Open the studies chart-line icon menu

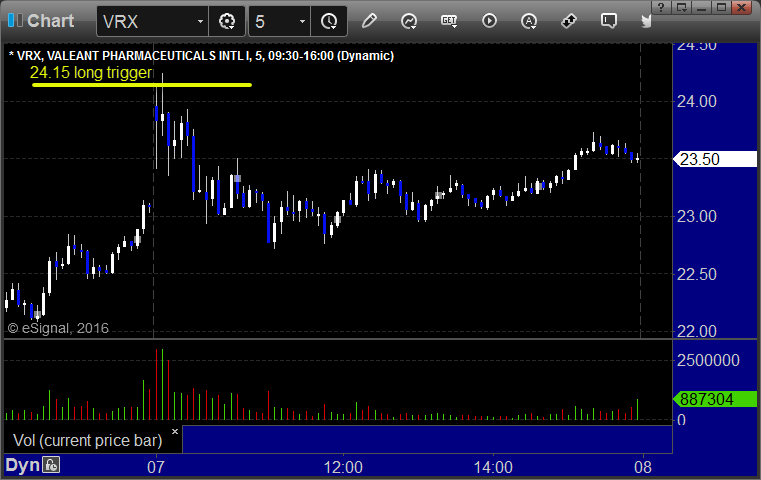pyautogui.click(x=409, y=21)
